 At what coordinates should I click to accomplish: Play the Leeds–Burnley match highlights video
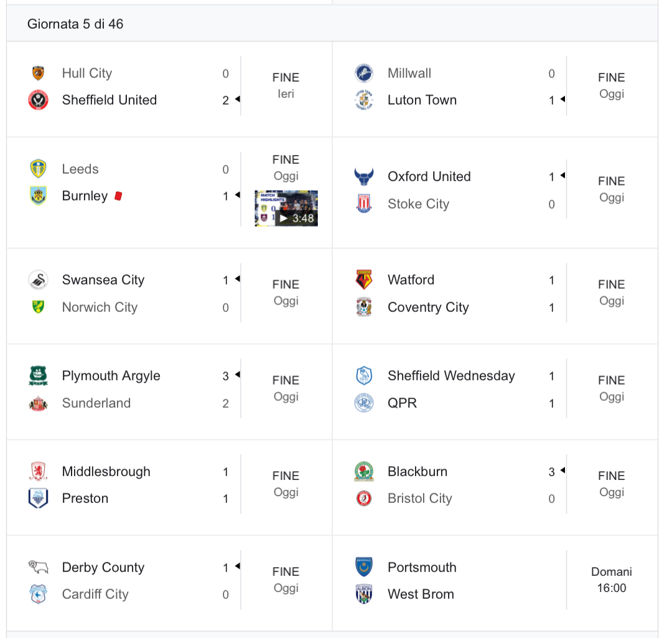[x=286, y=209]
